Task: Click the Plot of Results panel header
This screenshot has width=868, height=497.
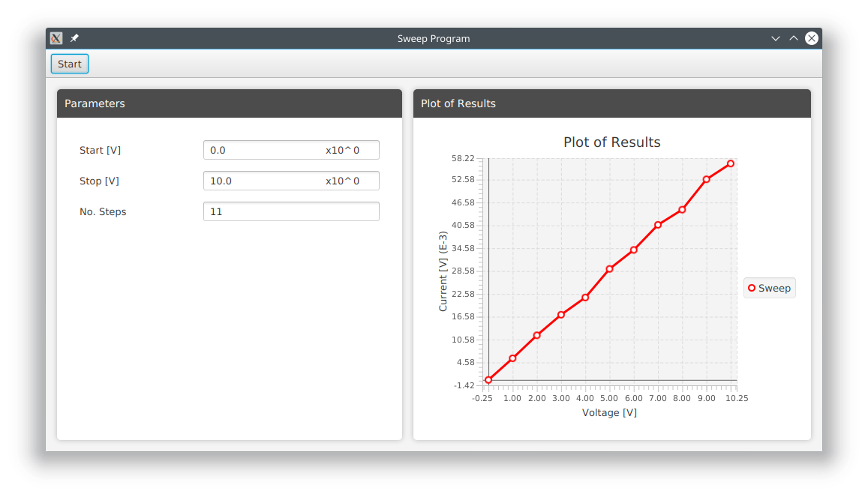Action: click(x=611, y=103)
